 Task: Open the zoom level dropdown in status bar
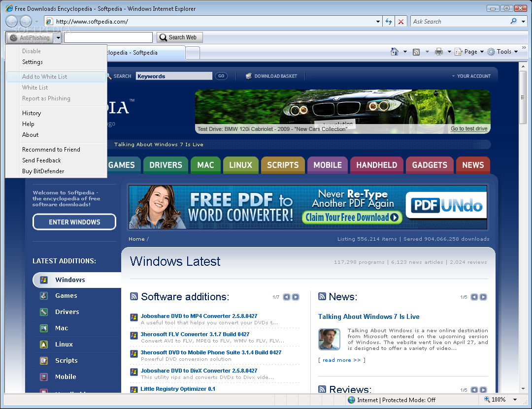click(x=515, y=400)
